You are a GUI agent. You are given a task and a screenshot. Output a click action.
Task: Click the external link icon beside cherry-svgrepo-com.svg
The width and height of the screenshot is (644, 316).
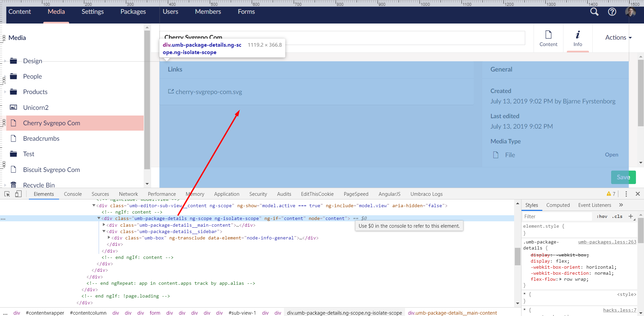click(171, 91)
